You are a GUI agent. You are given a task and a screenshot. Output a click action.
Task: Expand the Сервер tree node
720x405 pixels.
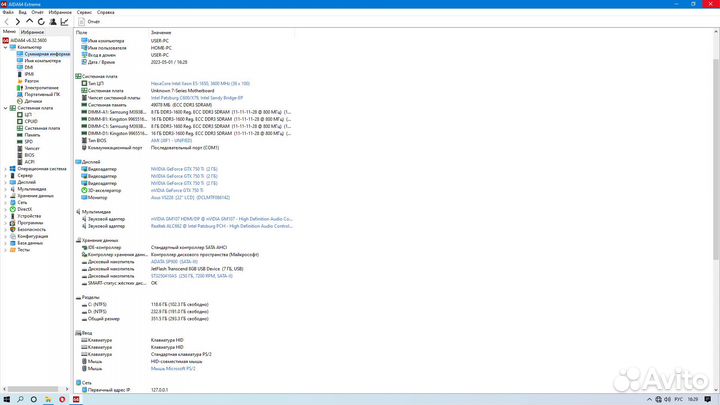point(6,175)
